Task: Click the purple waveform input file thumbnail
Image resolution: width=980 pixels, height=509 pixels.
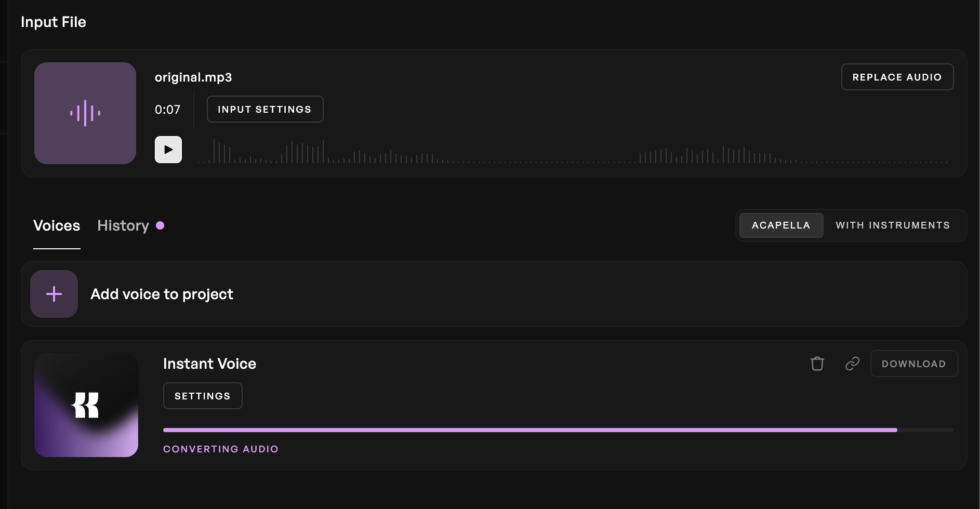Action: [x=85, y=113]
